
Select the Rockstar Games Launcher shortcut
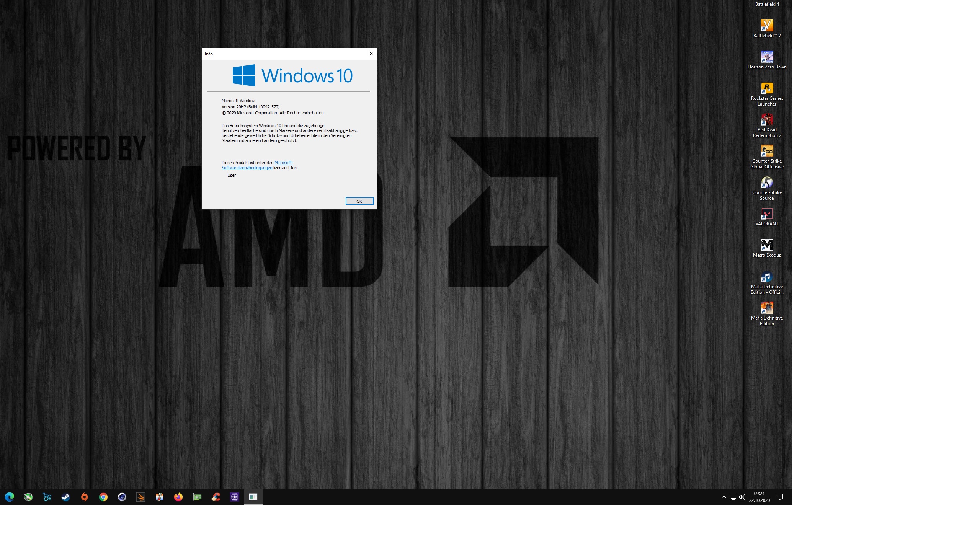pyautogui.click(x=767, y=94)
